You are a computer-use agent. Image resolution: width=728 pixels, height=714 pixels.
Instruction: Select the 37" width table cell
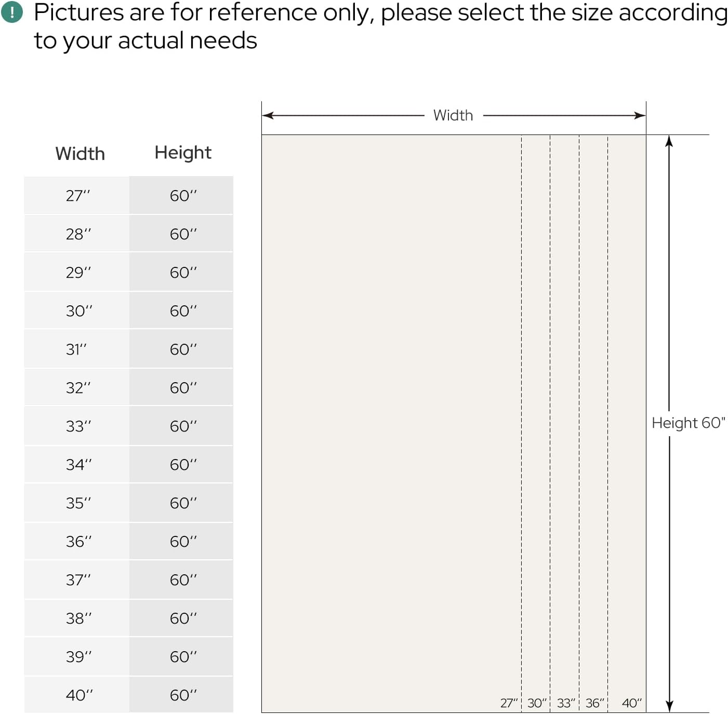tap(77, 580)
